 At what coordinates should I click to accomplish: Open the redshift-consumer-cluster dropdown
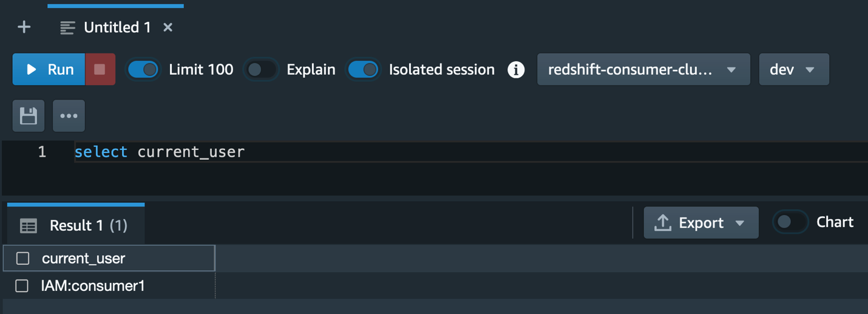pyautogui.click(x=643, y=69)
